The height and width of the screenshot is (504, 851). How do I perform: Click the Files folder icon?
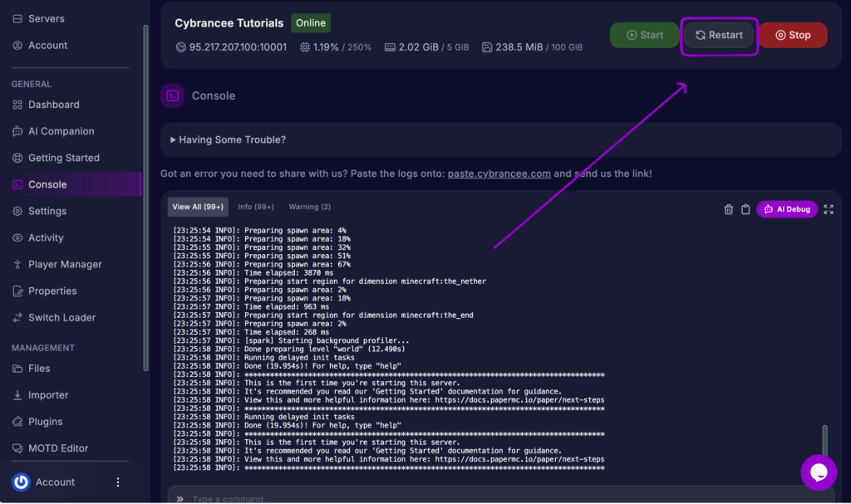pyautogui.click(x=17, y=369)
